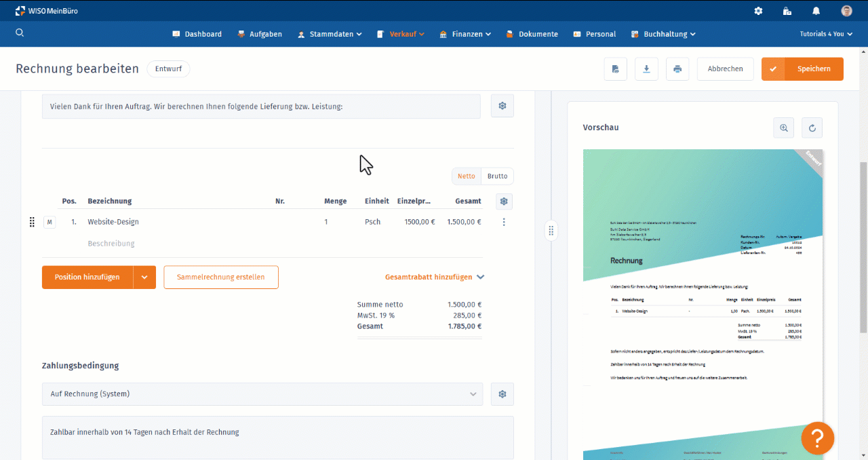This screenshot has height=460, width=868.
Task: Go to the Dashboard menu item
Action: click(197, 34)
